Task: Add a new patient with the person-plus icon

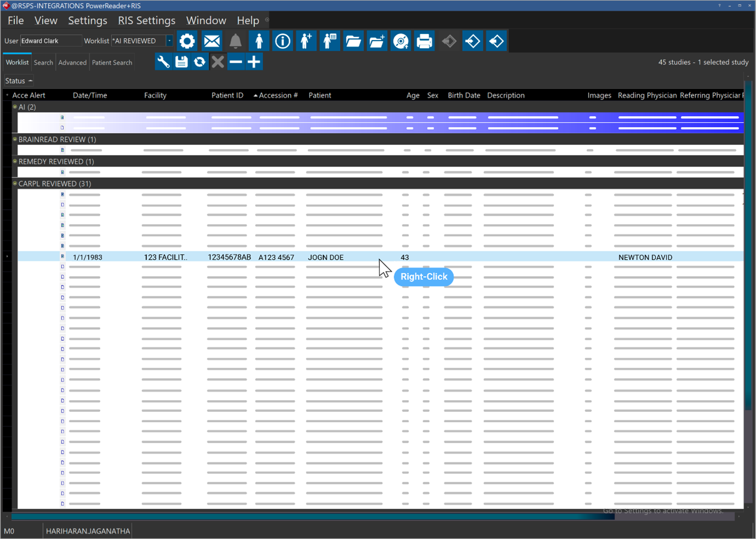Action: point(306,41)
